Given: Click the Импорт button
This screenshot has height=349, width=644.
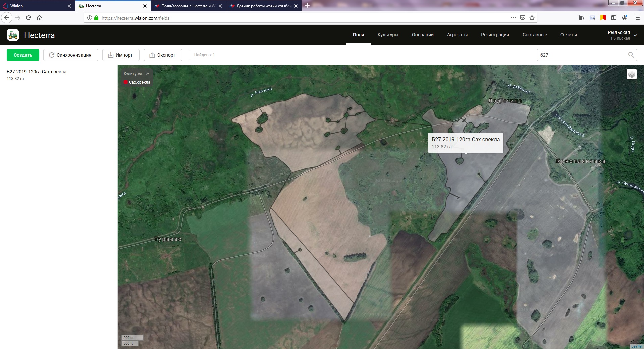Looking at the screenshot, I should click(x=121, y=55).
